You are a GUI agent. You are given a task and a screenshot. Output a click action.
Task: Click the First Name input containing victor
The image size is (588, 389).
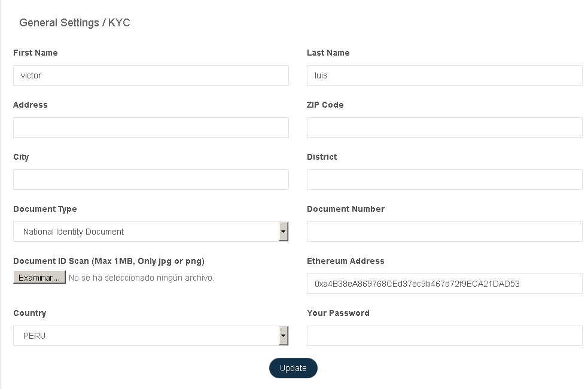coord(151,75)
